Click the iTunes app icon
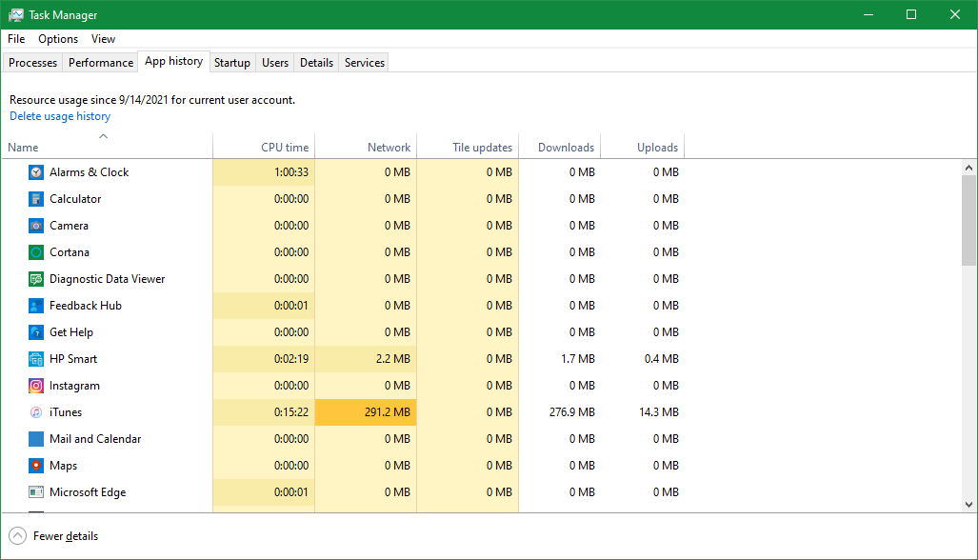978x560 pixels. 35,411
